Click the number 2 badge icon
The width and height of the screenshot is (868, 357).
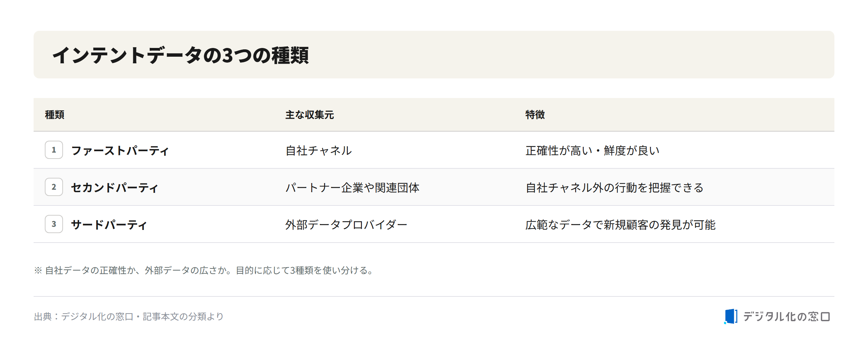(x=54, y=187)
